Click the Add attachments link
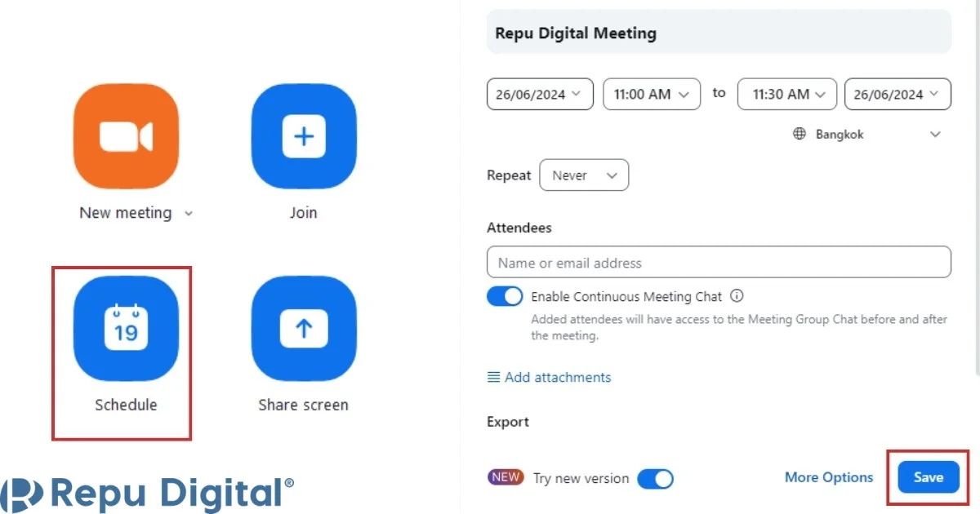980x514 pixels. click(x=549, y=377)
